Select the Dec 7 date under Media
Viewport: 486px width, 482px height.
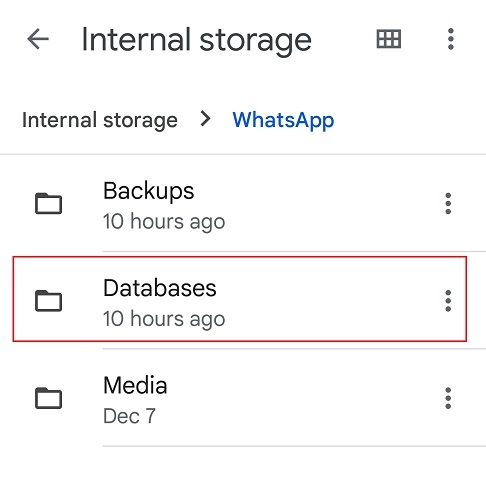pyautogui.click(x=129, y=416)
